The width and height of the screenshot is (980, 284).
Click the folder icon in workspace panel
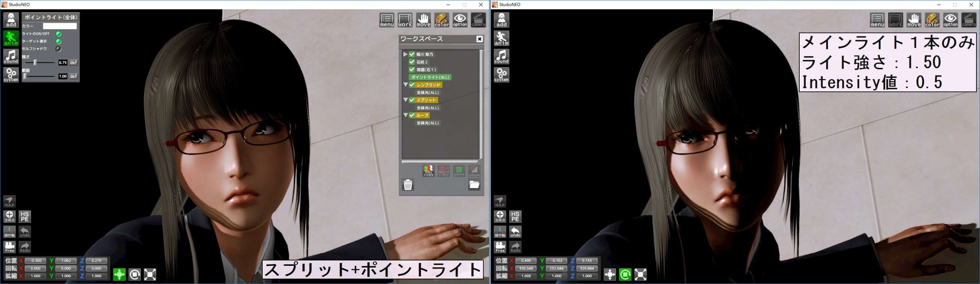pos(474,185)
